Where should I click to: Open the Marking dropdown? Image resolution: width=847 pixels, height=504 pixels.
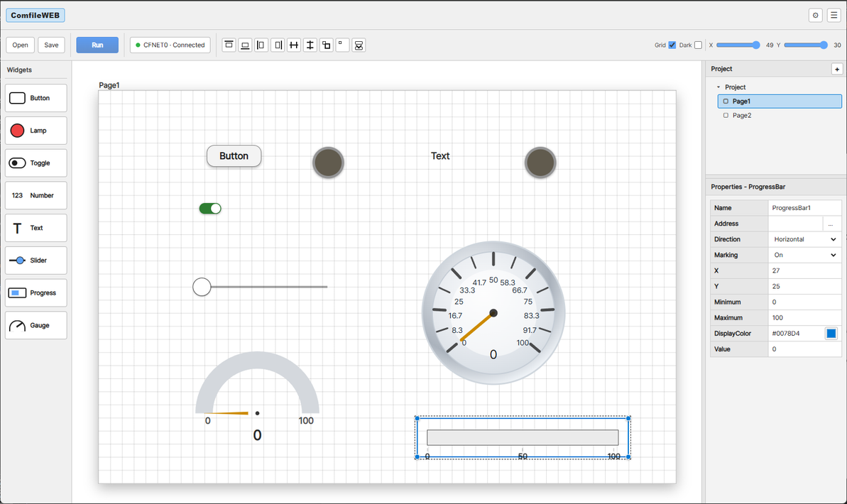[804, 255]
